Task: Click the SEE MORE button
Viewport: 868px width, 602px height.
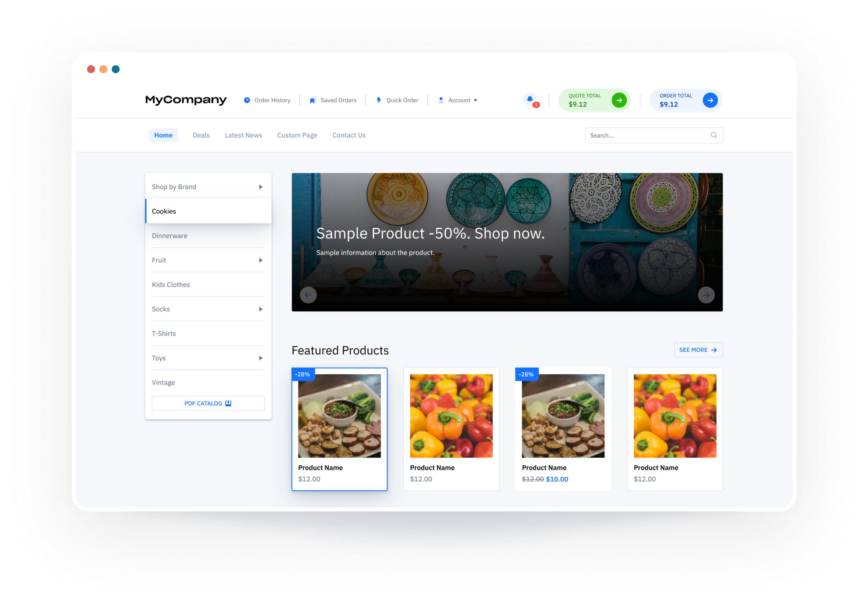Action: pyautogui.click(x=698, y=350)
